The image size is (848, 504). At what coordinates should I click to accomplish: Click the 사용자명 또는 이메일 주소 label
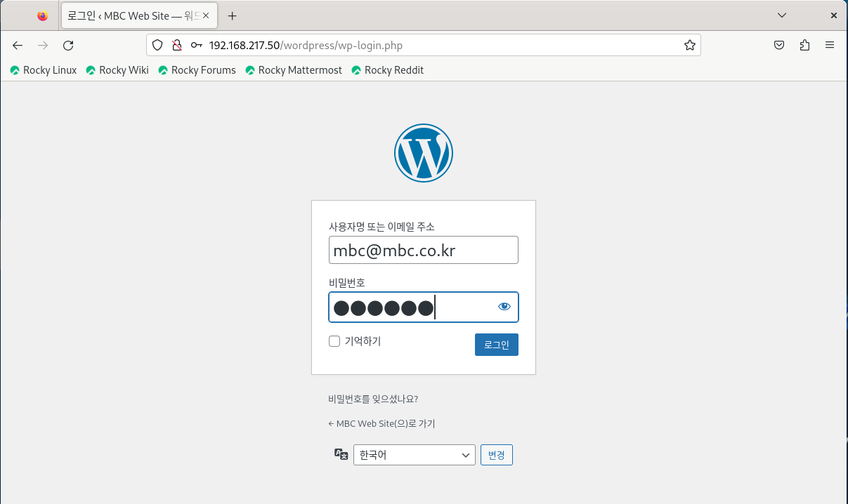[x=381, y=227]
